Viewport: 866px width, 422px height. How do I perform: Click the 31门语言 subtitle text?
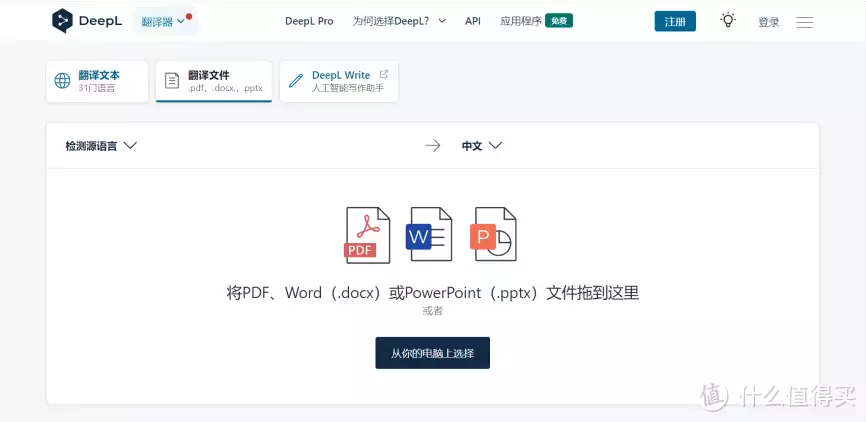click(97, 88)
